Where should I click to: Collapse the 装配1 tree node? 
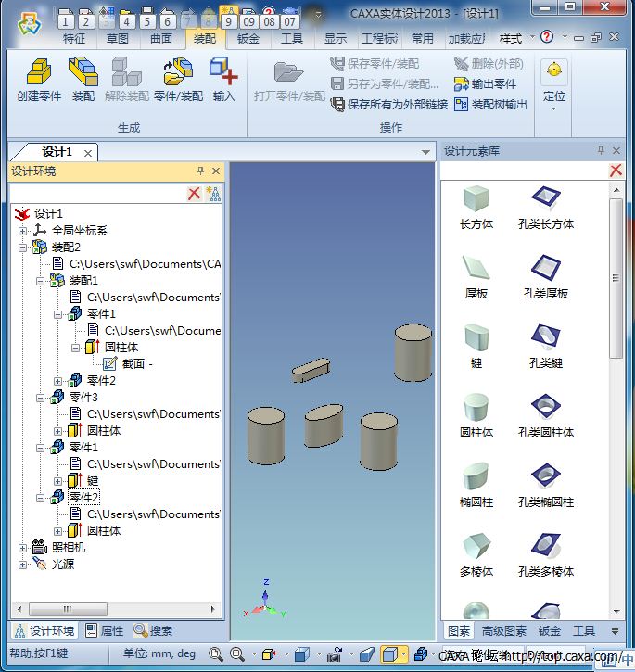pyautogui.click(x=40, y=281)
